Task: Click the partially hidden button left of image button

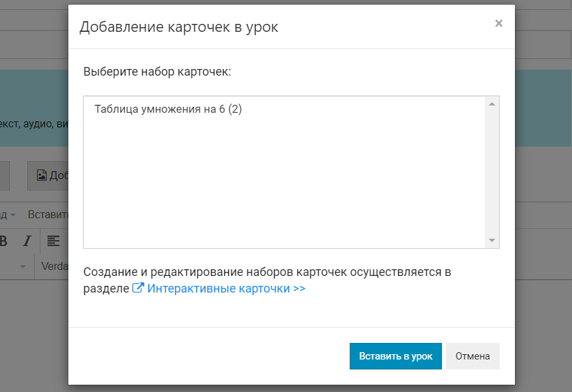Action: (x=5, y=175)
